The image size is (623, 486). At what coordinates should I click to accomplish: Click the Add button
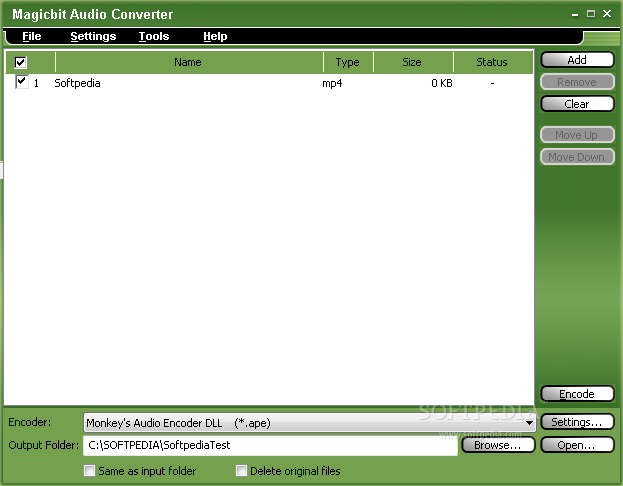[577, 60]
